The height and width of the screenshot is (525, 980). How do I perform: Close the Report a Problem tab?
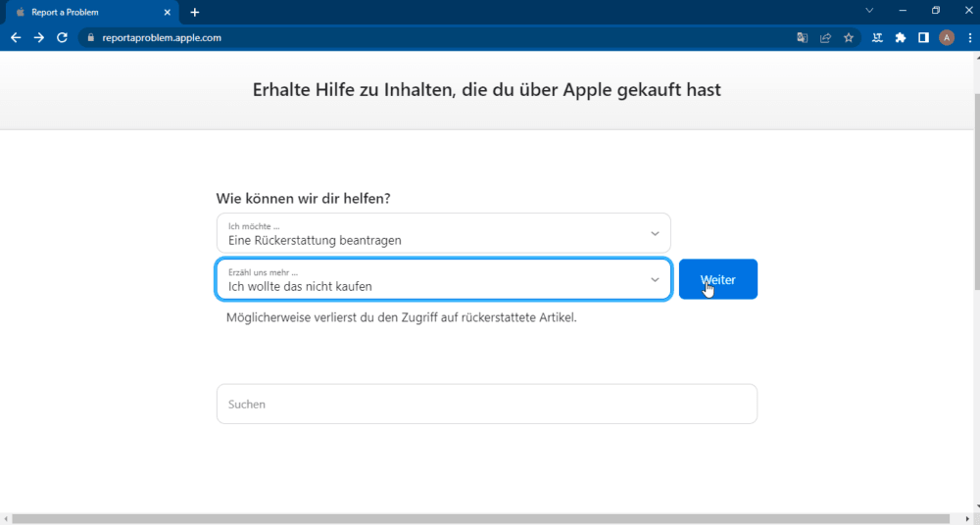click(x=167, y=12)
